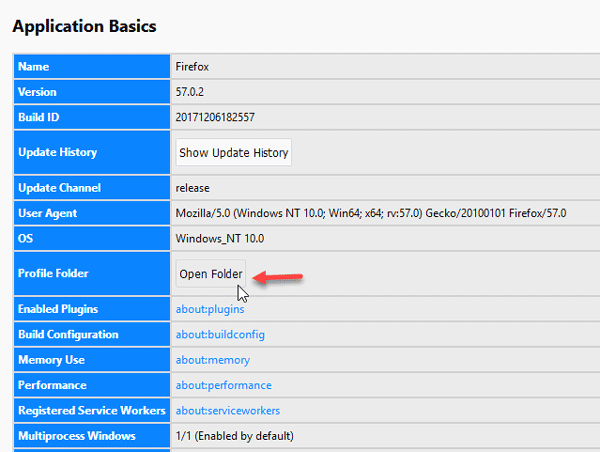
Task: Follow the about:memory link
Action: [213, 360]
